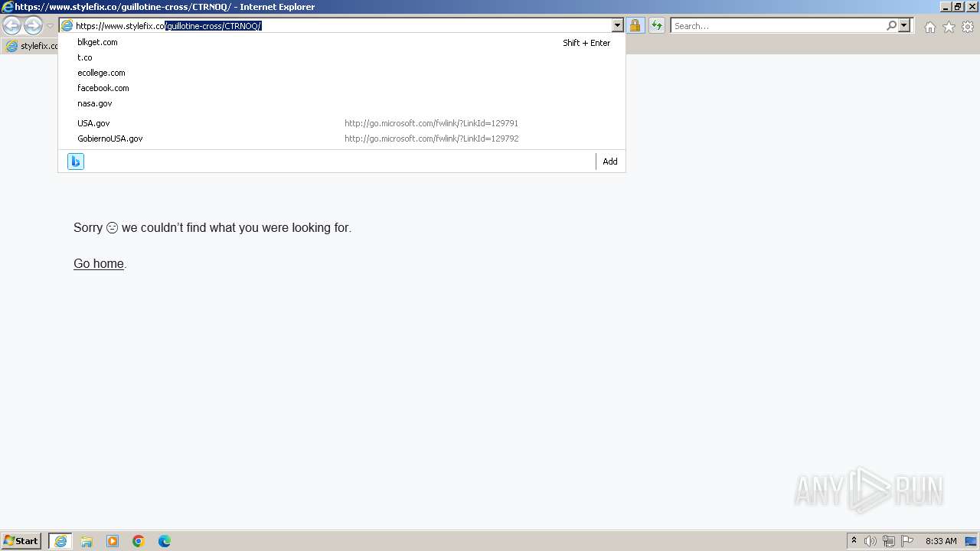Image resolution: width=980 pixels, height=551 pixels.
Task: Open USA.gov favorites suggestion
Action: [341, 123]
